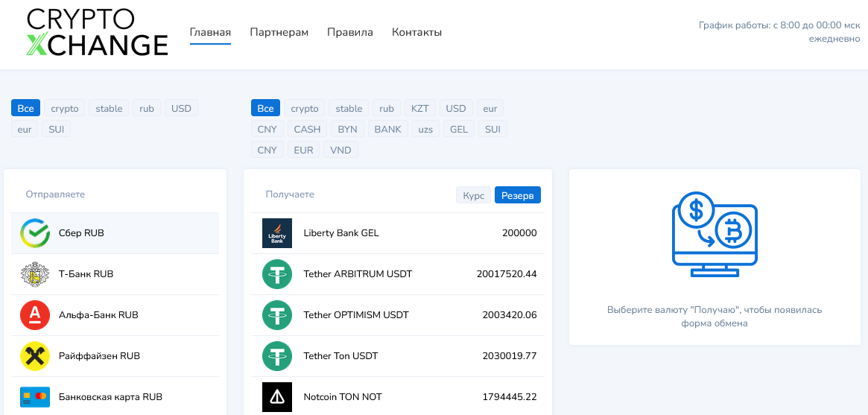
Task: Filter receiving currencies by USD
Action: 456,109
